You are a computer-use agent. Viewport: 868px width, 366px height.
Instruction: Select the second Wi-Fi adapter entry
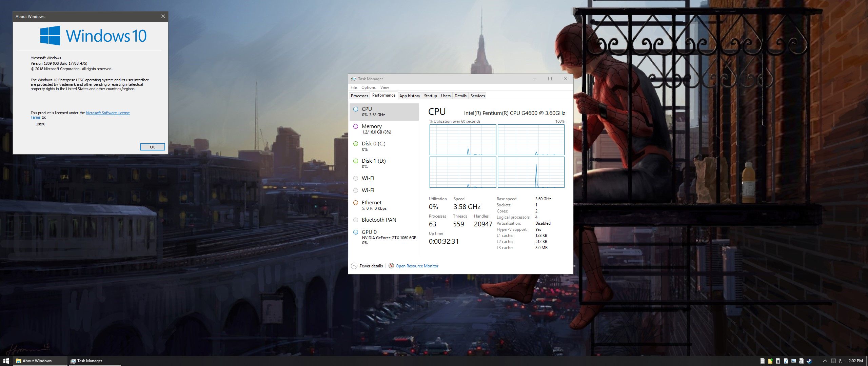tap(384, 190)
